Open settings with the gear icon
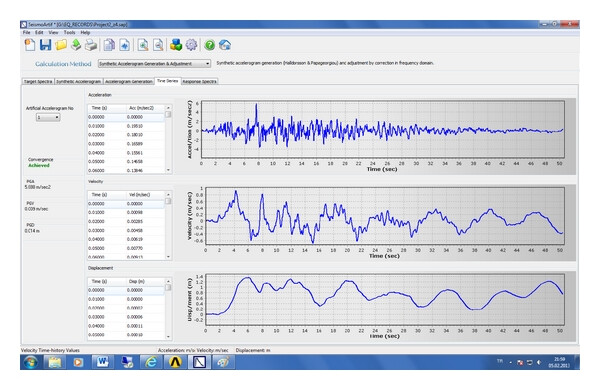The image size is (600, 390). [191, 45]
